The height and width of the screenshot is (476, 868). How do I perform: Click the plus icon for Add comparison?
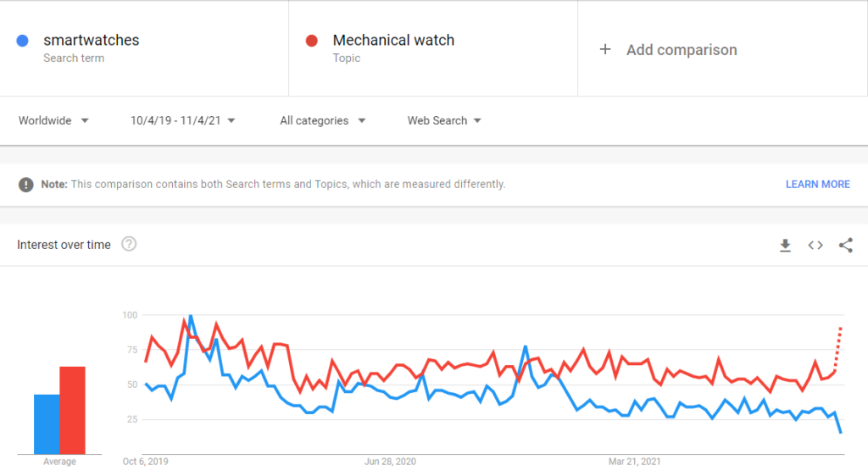tap(605, 49)
